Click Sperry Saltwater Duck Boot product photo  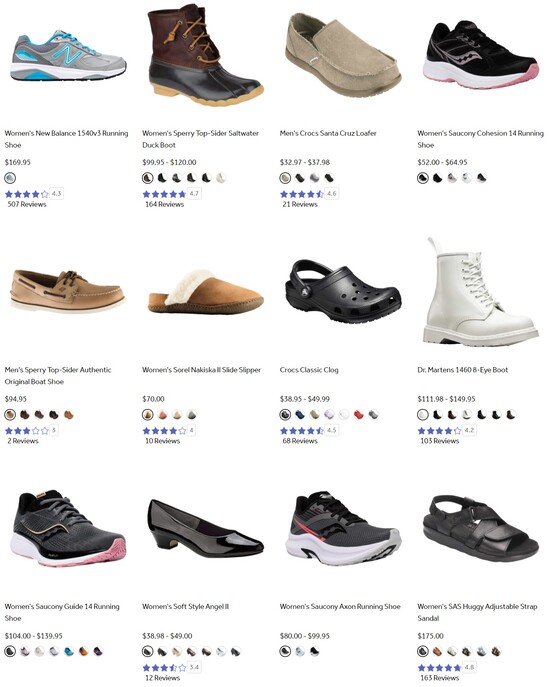click(206, 55)
